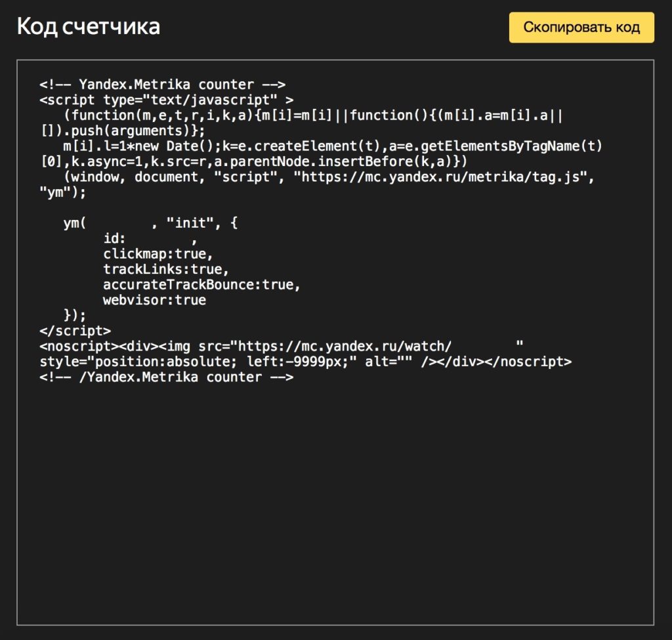Click the '});' closing line
The width and height of the screenshot is (672, 640).
(x=75, y=316)
